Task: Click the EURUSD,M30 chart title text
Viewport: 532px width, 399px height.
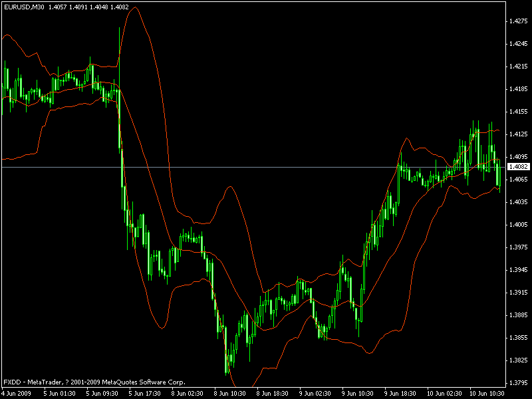Action: [24, 7]
